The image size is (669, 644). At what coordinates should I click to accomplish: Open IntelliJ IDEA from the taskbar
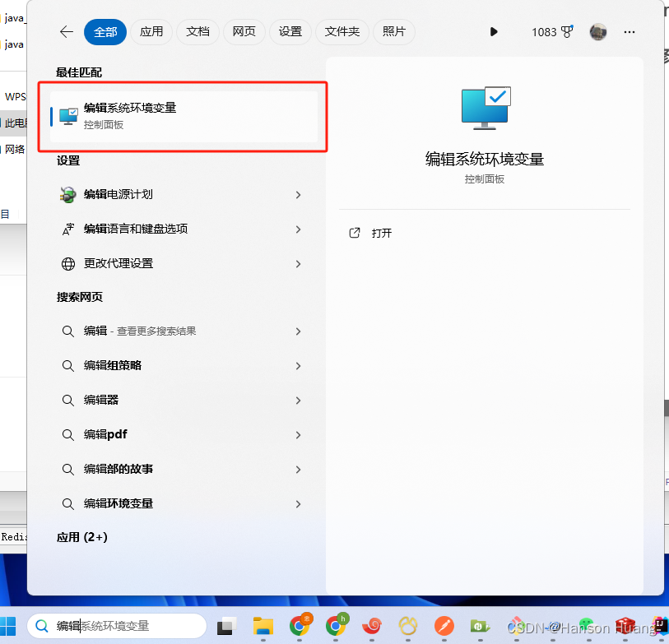tap(662, 627)
